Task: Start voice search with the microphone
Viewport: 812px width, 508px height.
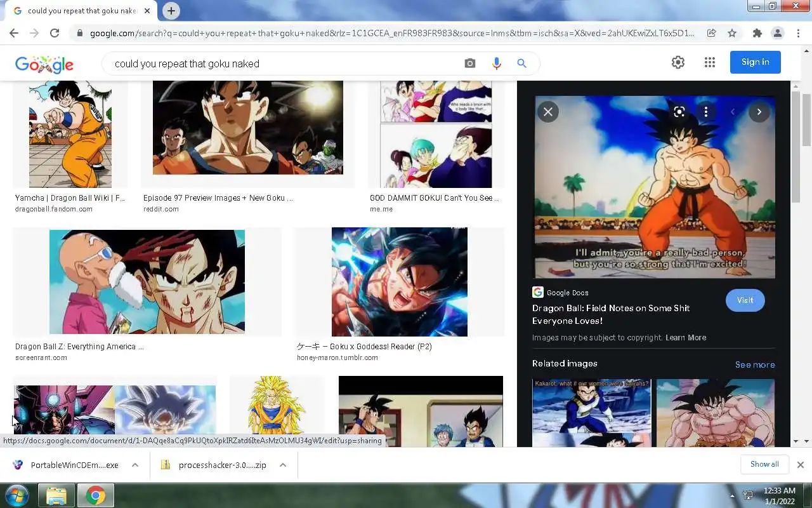Action: point(496,63)
